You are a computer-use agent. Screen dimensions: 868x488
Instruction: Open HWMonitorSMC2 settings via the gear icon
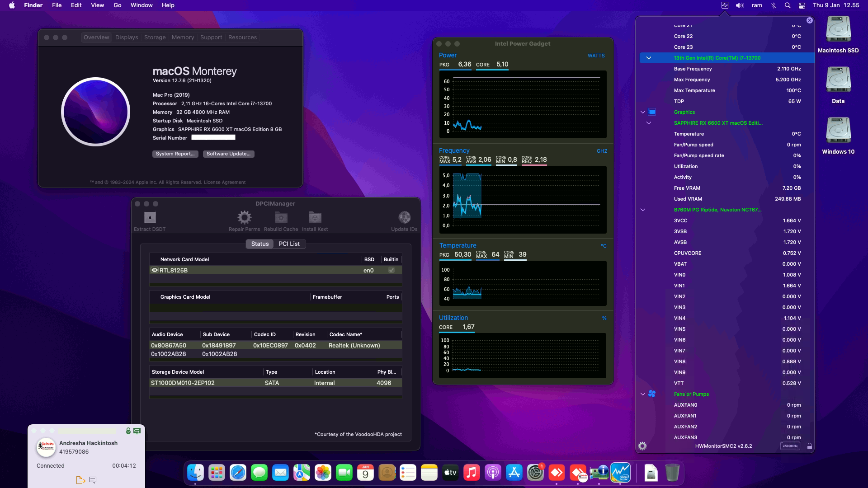point(642,446)
